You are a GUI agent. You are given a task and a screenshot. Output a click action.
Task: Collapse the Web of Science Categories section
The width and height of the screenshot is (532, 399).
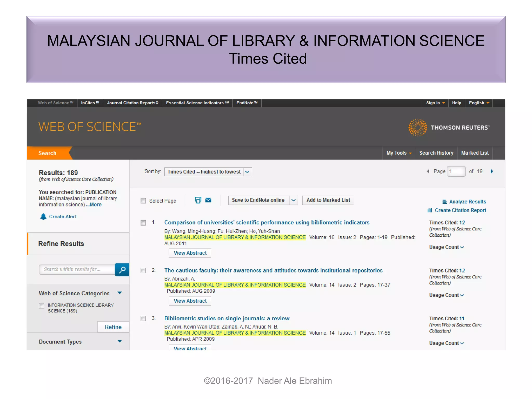pyautogui.click(x=119, y=293)
